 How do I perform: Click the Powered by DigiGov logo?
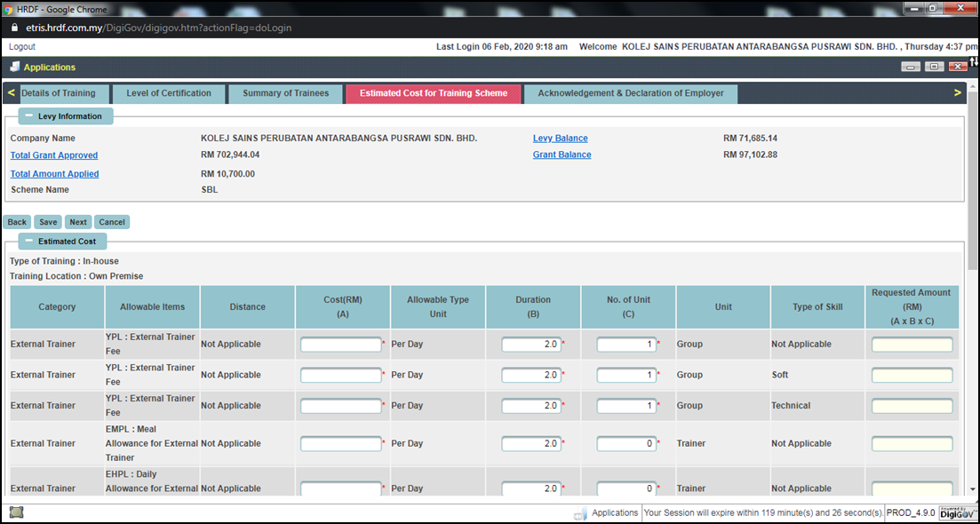pos(957,512)
